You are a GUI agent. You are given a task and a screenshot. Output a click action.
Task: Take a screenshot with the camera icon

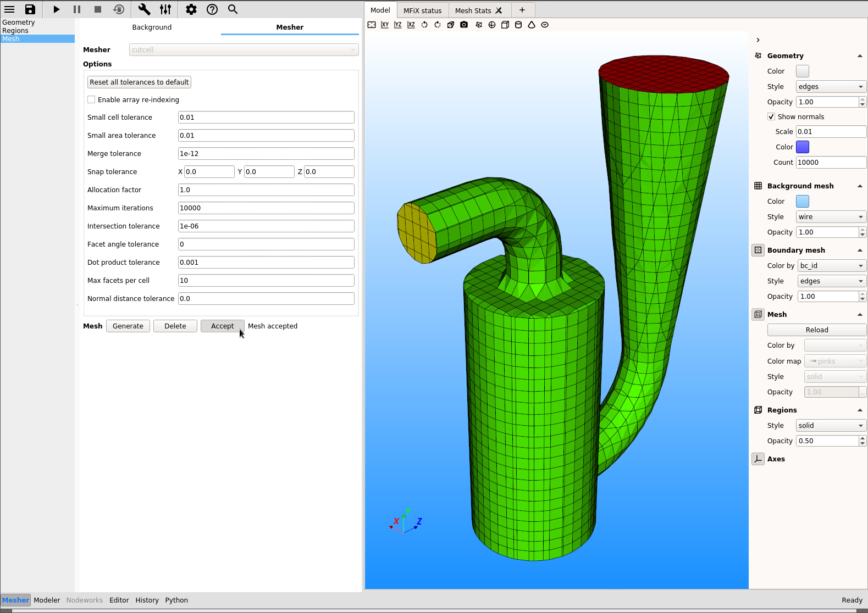pos(464,25)
